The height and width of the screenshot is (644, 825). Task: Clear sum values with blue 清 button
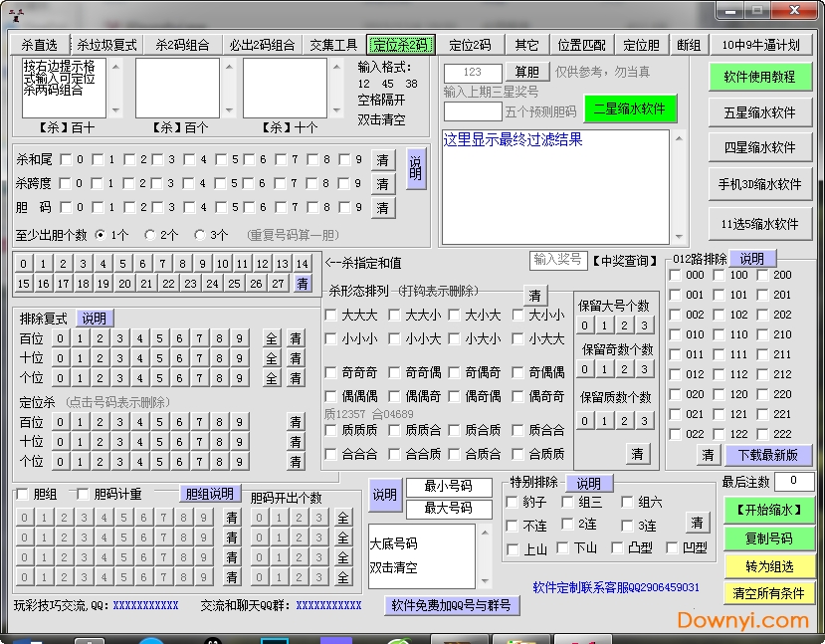pyautogui.click(x=302, y=284)
